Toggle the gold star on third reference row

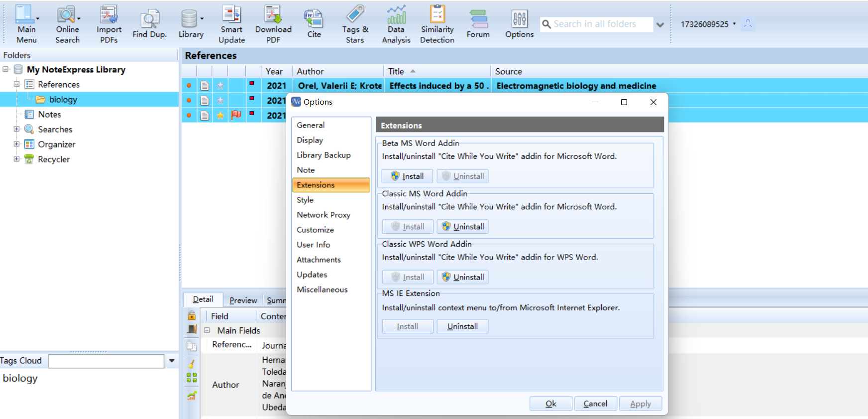point(220,116)
